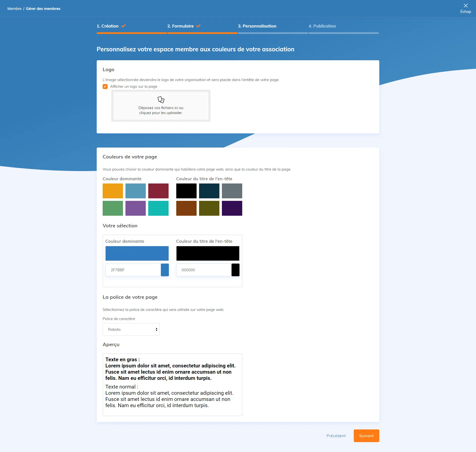Click the 'Couleurs de votre page' heading
The height and width of the screenshot is (452, 476).
[x=130, y=157]
